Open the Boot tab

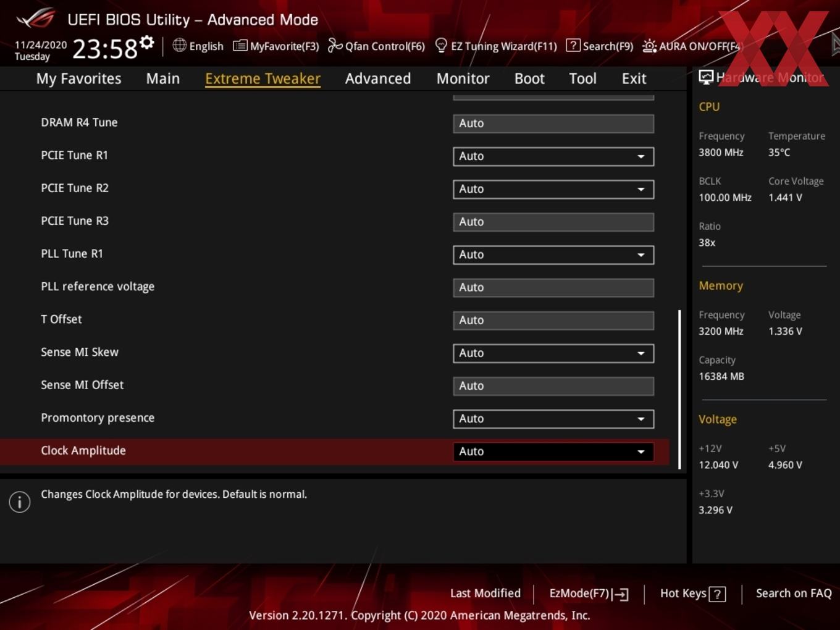529,78
